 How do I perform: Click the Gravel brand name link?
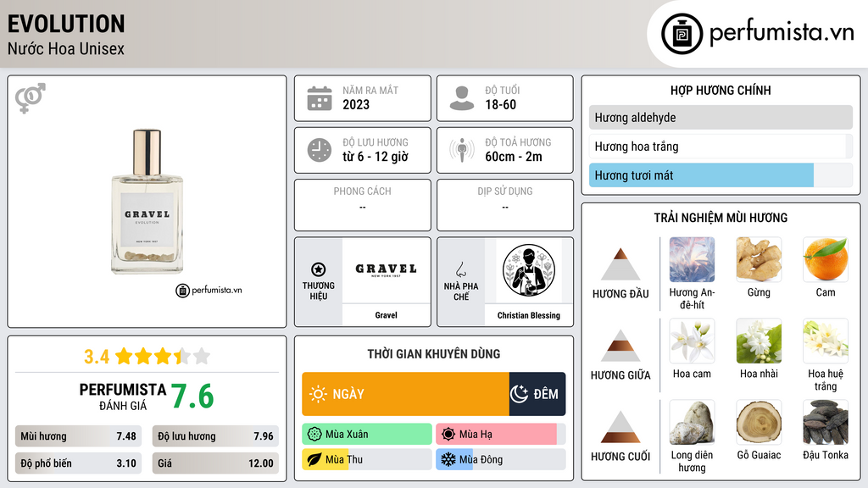[386, 315]
